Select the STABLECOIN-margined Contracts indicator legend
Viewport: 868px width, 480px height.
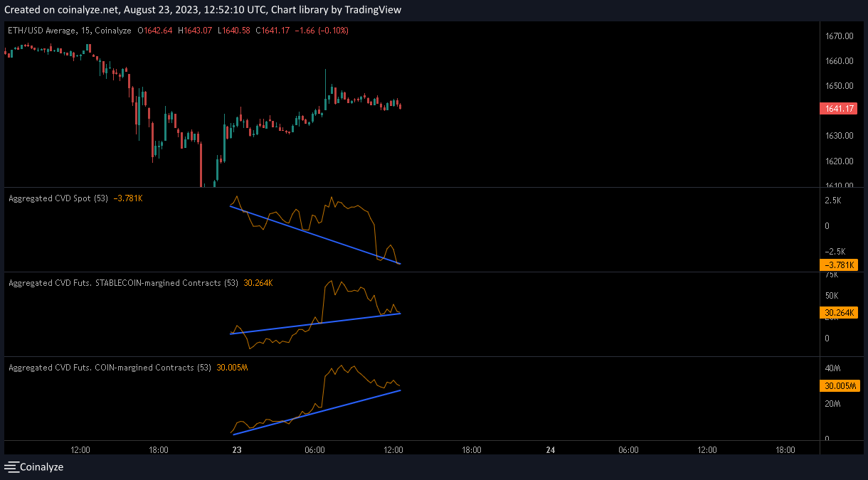[114, 283]
